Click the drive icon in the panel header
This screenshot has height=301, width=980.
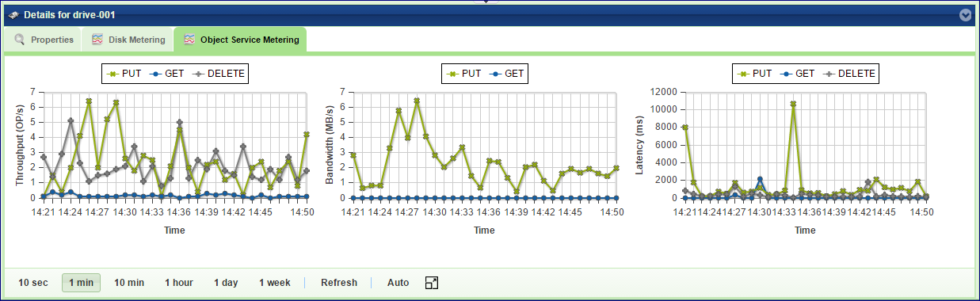click(13, 15)
